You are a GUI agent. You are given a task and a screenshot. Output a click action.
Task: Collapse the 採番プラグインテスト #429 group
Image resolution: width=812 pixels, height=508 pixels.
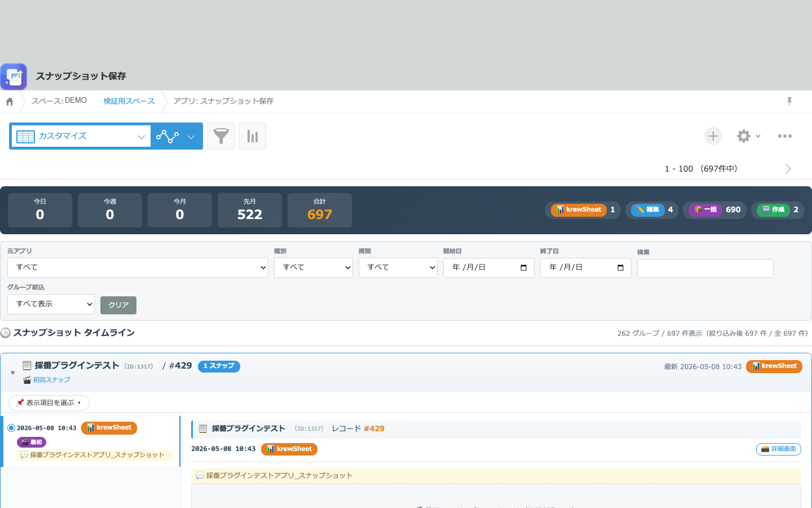click(x=12, y=373)
